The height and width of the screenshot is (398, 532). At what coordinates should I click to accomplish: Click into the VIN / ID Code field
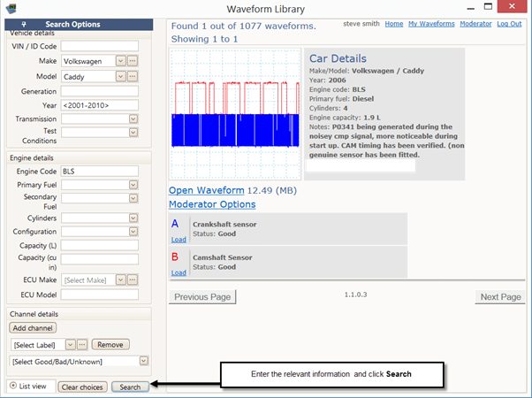(100, 46)
